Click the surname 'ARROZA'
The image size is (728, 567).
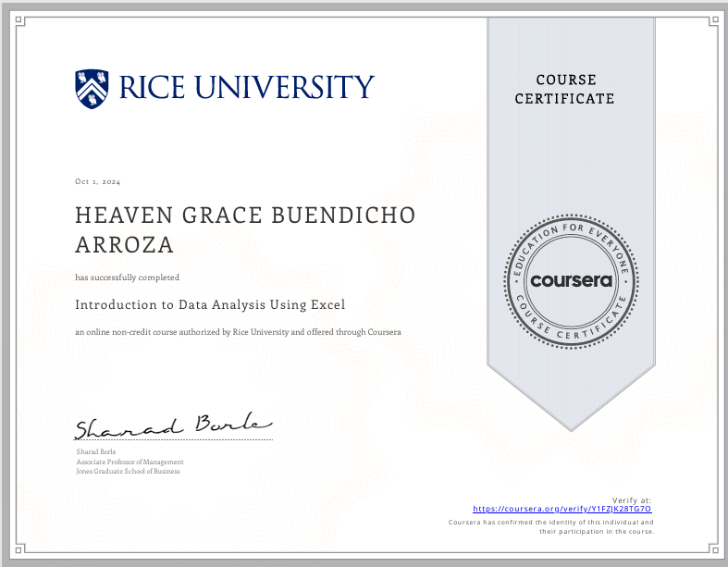click(125, 245)
